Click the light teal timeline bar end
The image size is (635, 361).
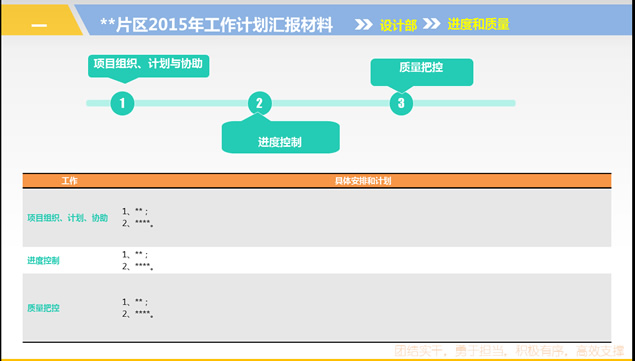pyautogui.click(x=511, y=103)
